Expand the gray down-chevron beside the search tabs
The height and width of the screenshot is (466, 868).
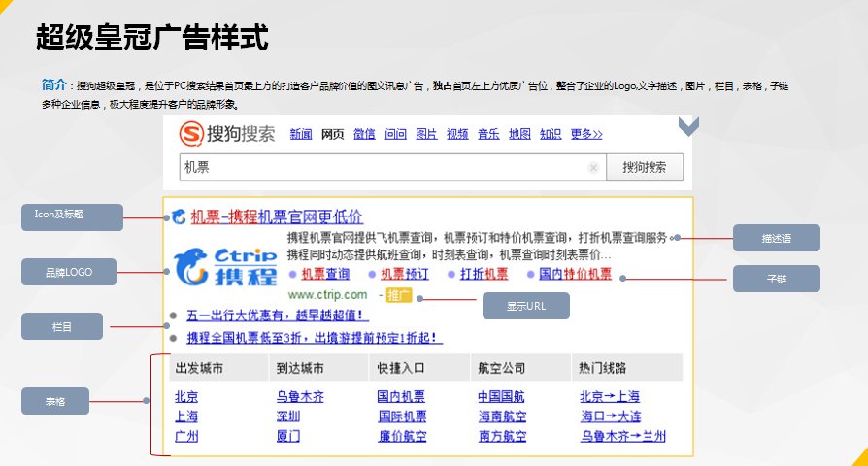coord(688,126)
